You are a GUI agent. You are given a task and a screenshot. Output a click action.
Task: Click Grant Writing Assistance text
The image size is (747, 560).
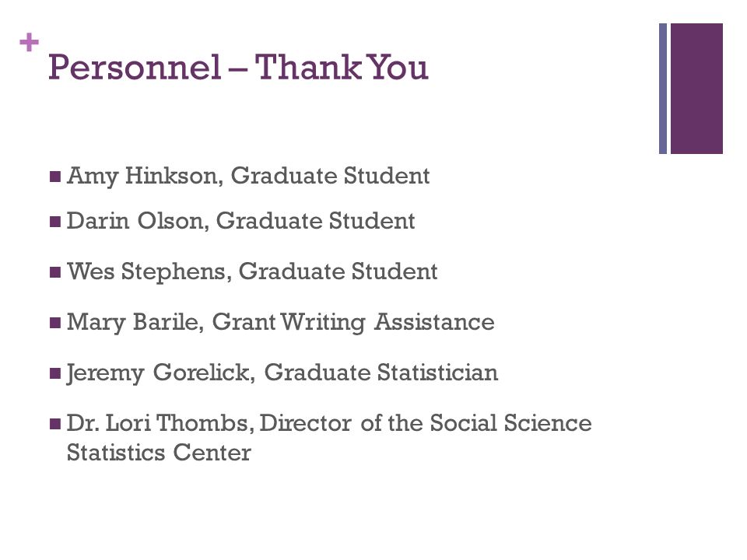[353, 322]
